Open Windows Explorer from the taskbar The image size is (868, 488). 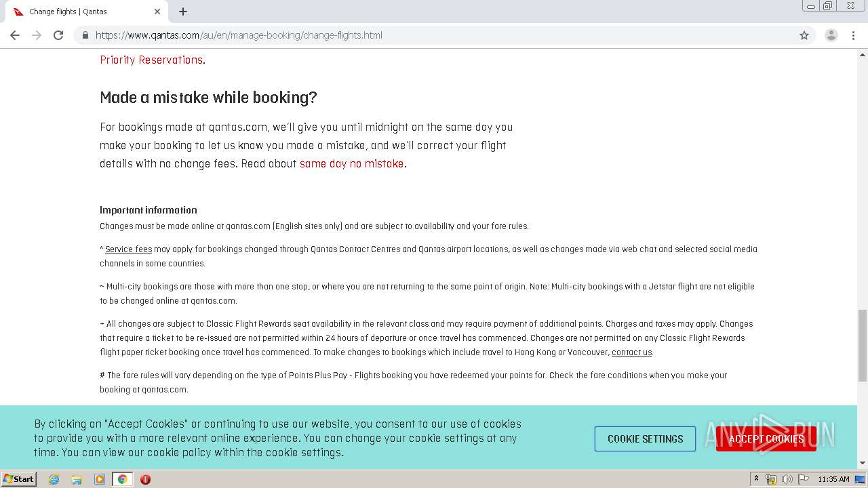click(x=77, y=479)
